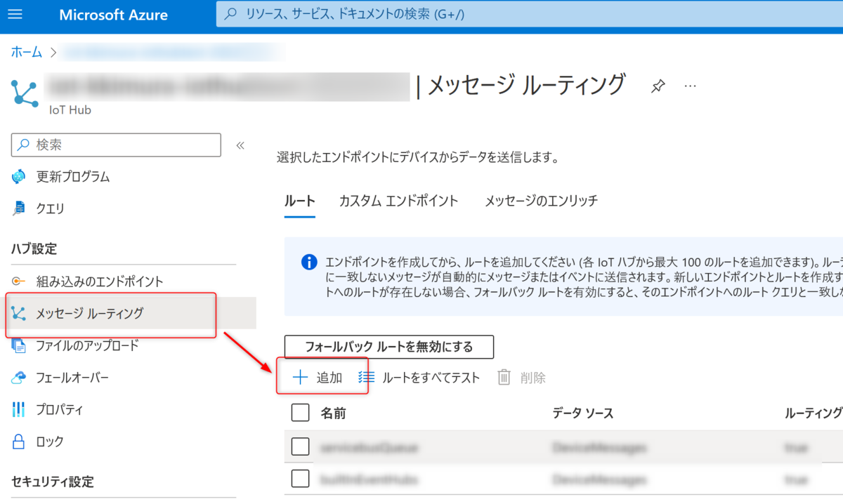Image resolution: width=843 pixels, height=504 pixels.
Task: Switch to カスタム エンドポイント tab
Action: 398,201
